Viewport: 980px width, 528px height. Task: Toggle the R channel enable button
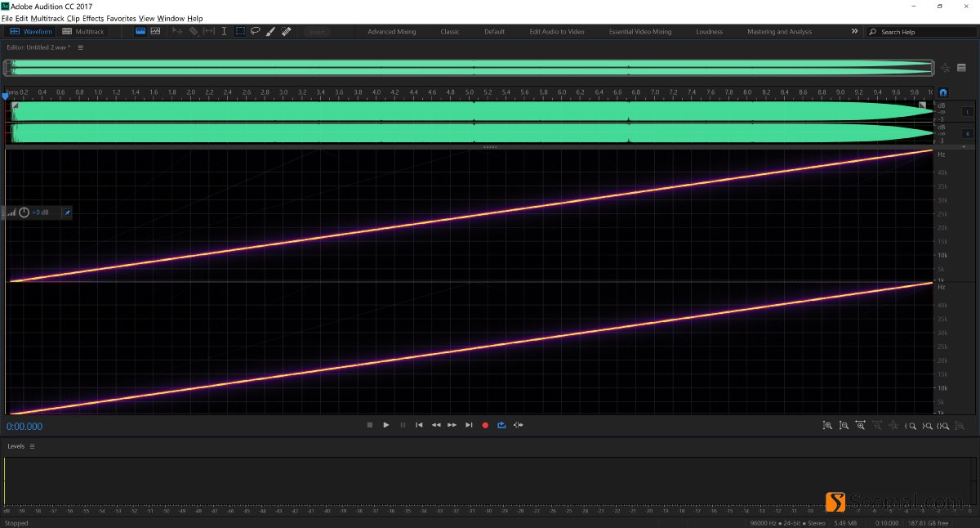click(968, 134)
